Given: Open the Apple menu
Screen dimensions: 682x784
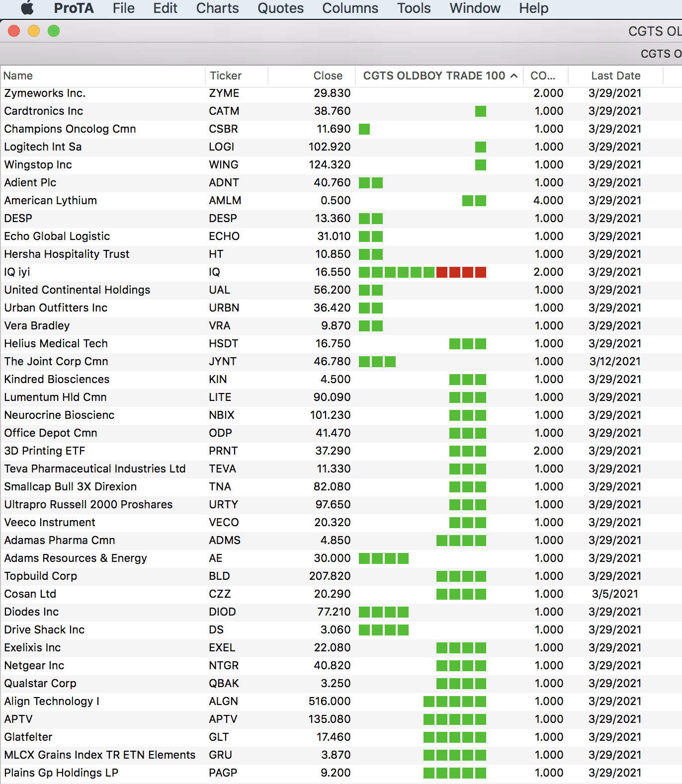Looking at the screenshot, I should point(27,8).
